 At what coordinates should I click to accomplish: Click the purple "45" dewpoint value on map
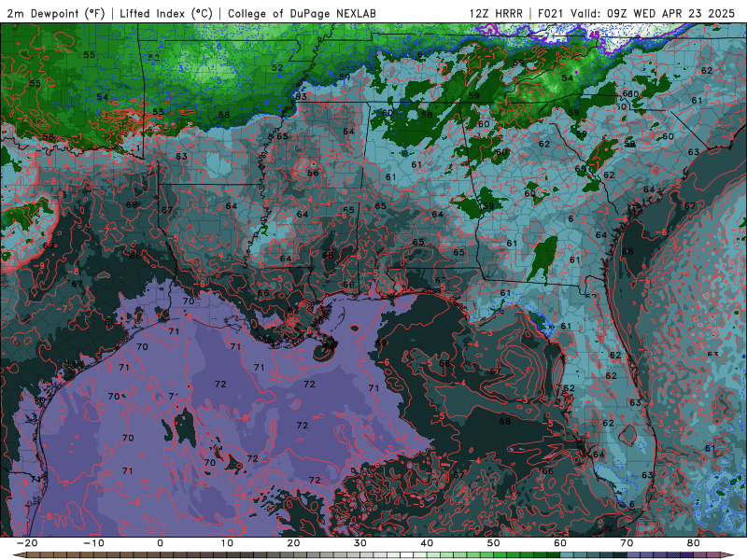click(594, 35)
